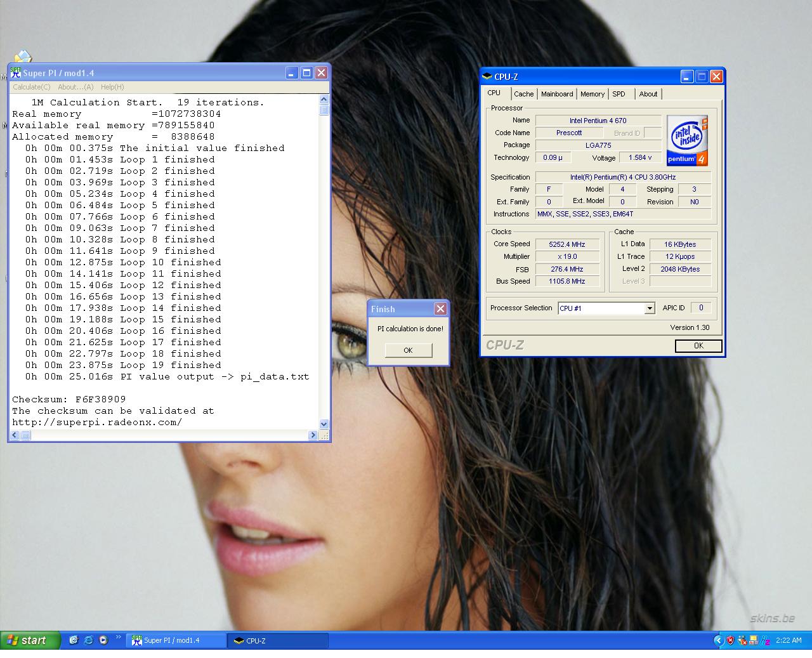Image resolution: width=812 pixels, height=658 pixels.
Task: Click the Super PI title bar icon
Action: click(x=16, y=73)
